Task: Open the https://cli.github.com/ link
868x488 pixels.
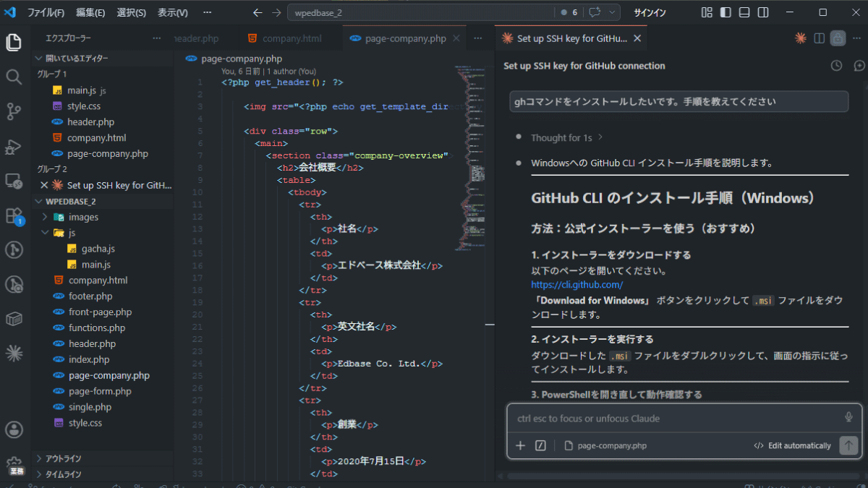Action: [576, 285]
